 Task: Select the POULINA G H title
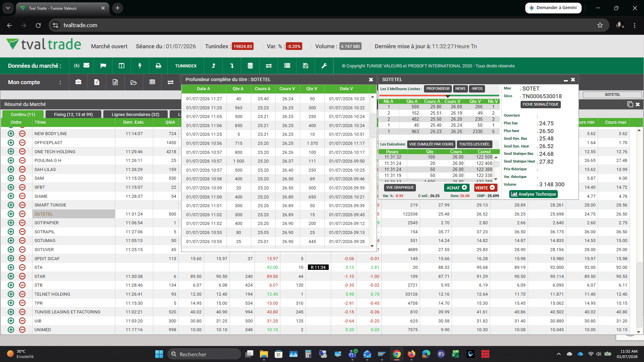(x=48, y=161)
